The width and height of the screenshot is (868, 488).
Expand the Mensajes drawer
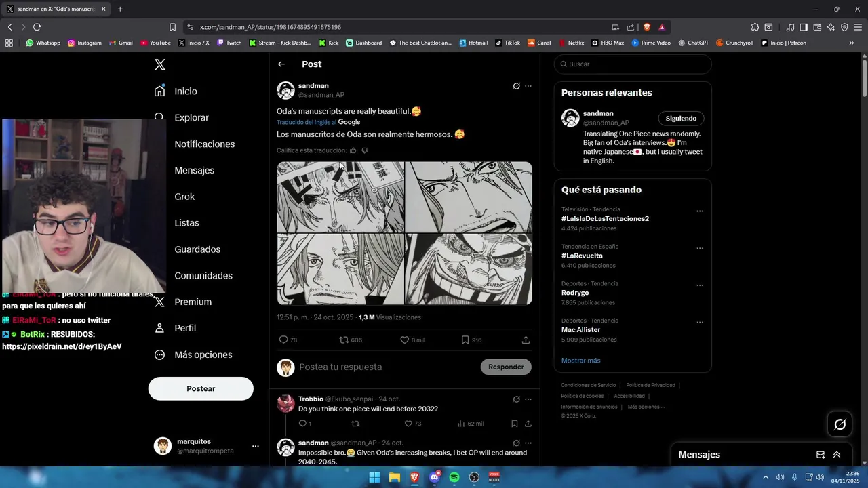[x=837, y=455]
